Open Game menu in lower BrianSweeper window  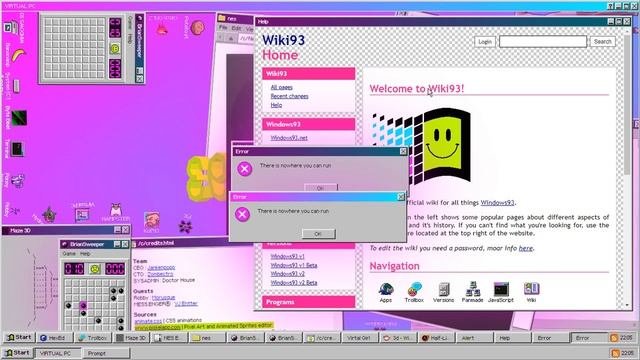point(69,254)
